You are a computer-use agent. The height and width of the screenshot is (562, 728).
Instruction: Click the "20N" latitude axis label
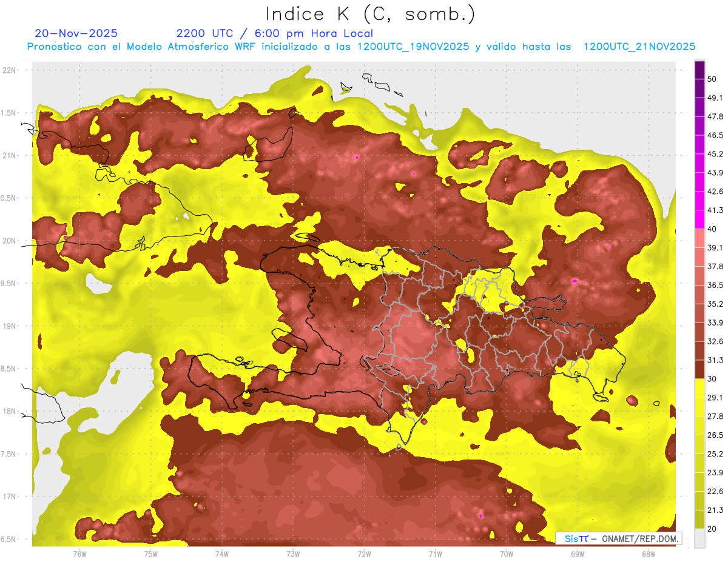(x=10, y=241)
